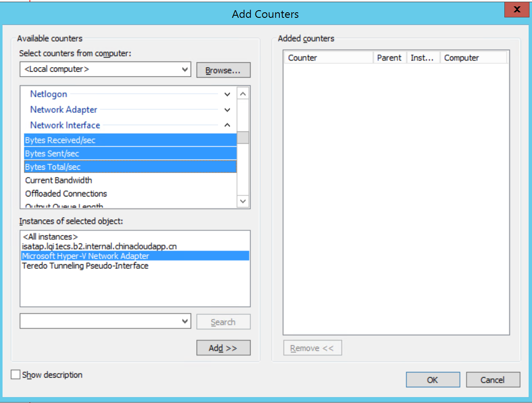Expand the Network Adapter counter group
This screenshot has width=532, height=403.
pyautogui.click(x=227, y=109)
